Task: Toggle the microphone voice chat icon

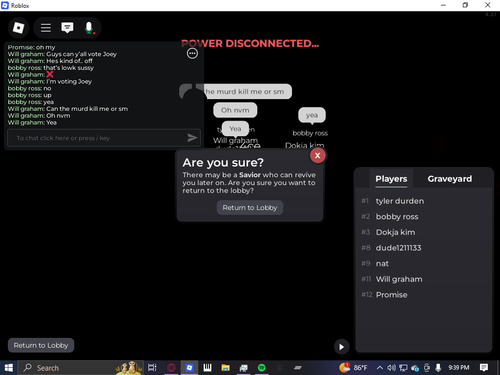Action: point(89,28)
